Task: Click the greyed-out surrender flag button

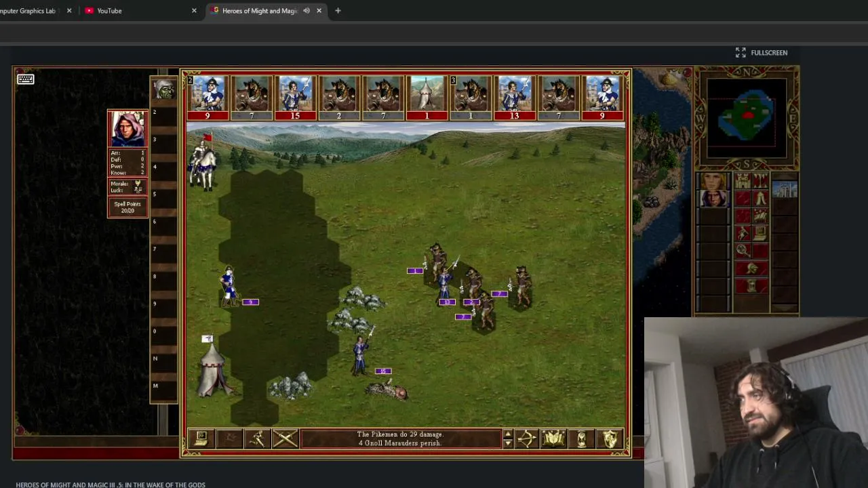Action: [229, 439]
